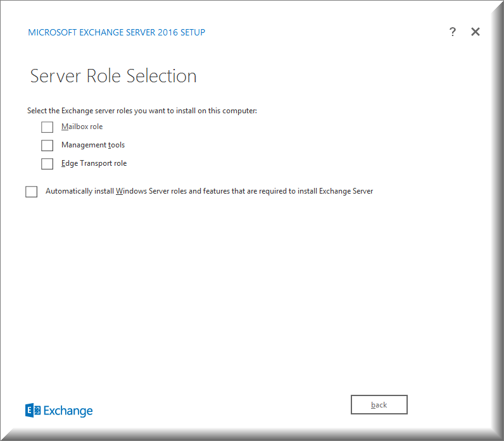
Task: Click the 'Server Role Selection' heading
Action: click(x=113, y=76)
